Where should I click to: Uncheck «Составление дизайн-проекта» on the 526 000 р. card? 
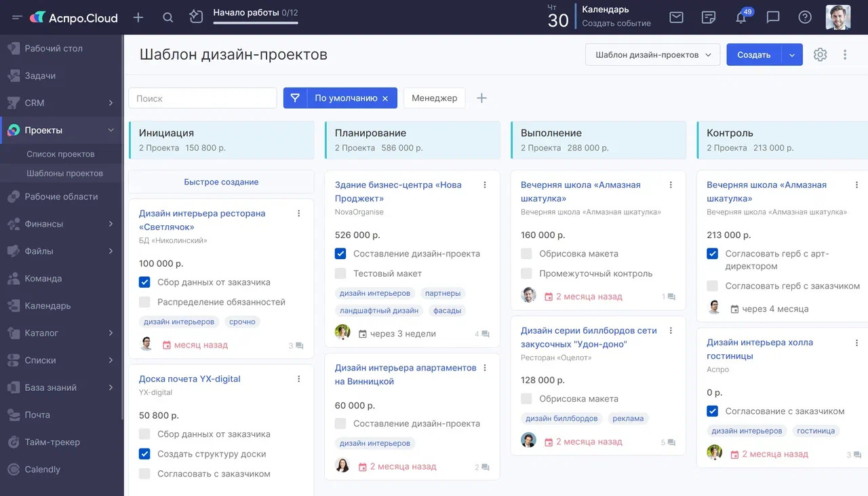tap(340, 254)
